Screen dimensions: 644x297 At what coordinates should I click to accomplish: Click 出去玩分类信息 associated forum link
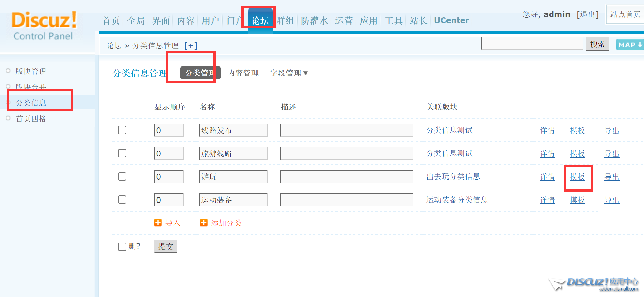pyautogui.click(x=453, y=176)
